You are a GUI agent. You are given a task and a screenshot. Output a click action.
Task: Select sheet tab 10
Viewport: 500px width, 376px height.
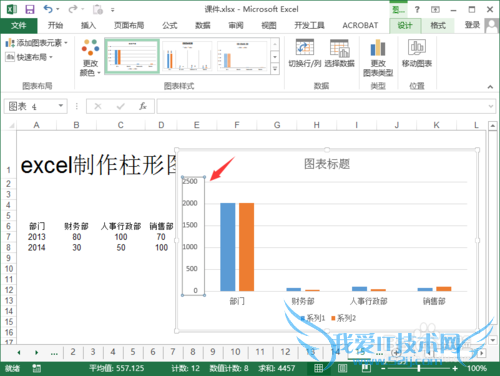(x=235, y=352)
